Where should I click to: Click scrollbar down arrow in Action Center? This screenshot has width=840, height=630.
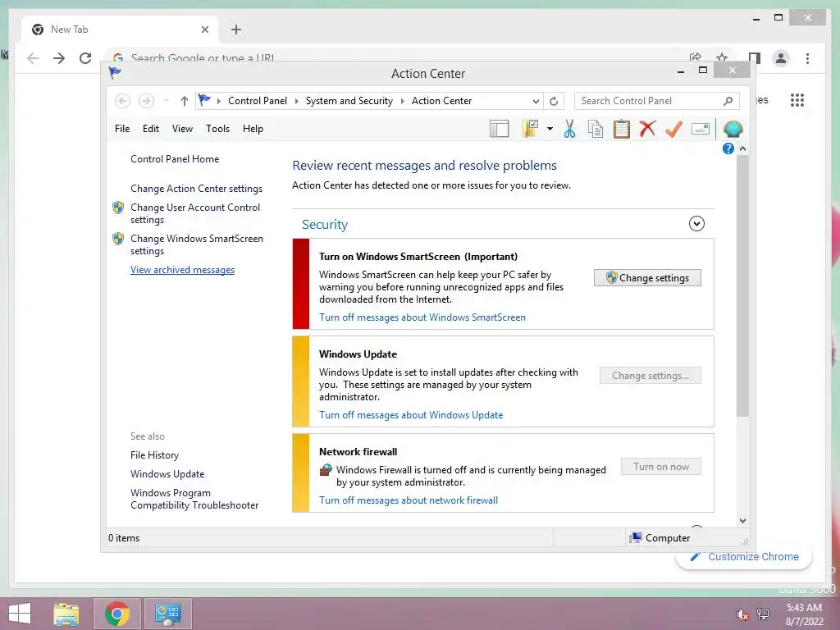[742, 520]
